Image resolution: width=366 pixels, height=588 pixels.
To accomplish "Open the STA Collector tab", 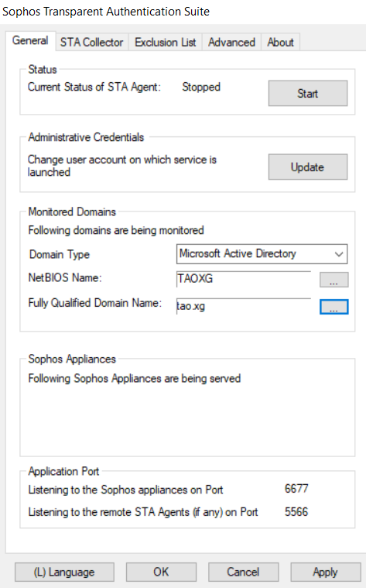I will [92, 43].
